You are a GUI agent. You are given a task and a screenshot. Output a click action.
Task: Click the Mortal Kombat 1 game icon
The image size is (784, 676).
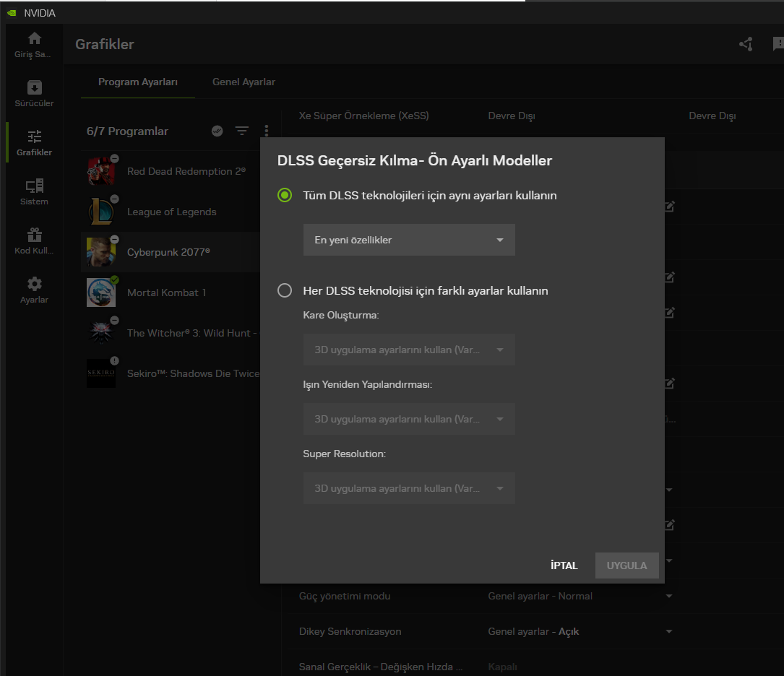pyautogui.click(x=101, y=292)
